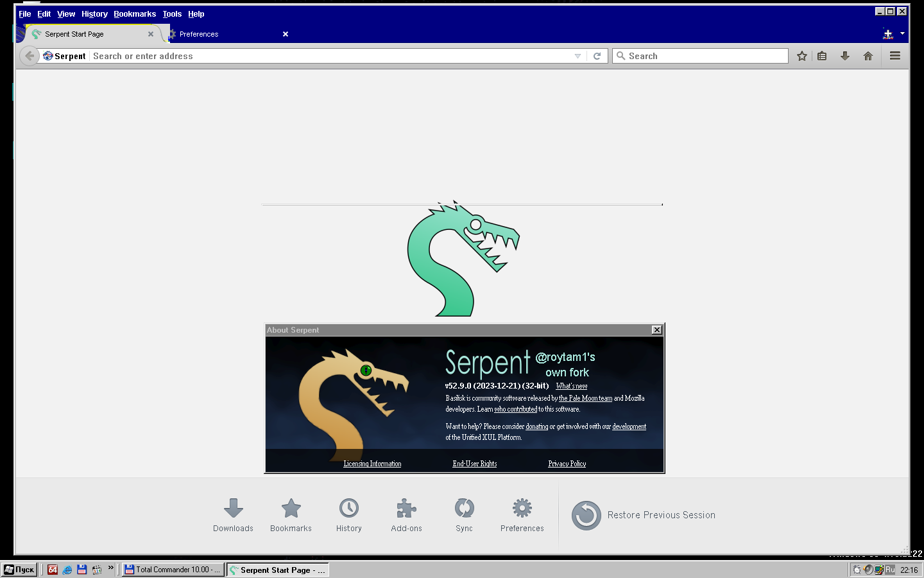
Task: Open Downloads from start page launcher
Action: (233, 515)
